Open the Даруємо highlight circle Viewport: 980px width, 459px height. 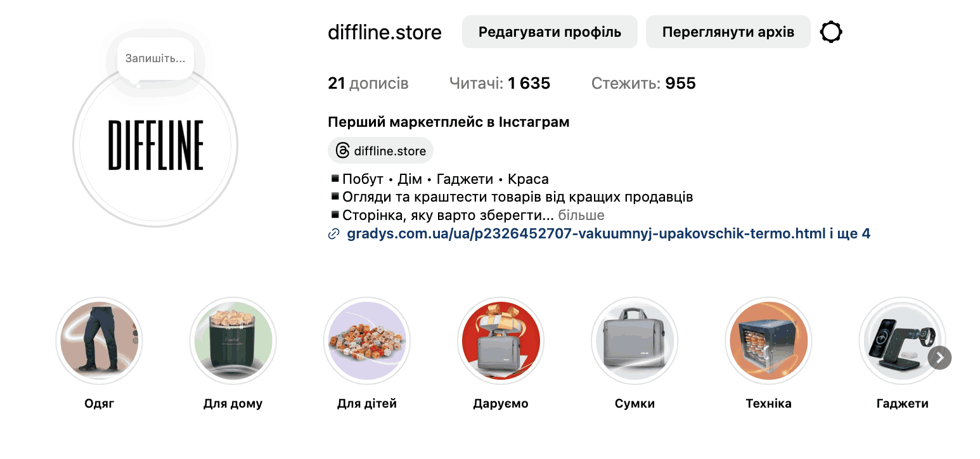coord(501,340)
